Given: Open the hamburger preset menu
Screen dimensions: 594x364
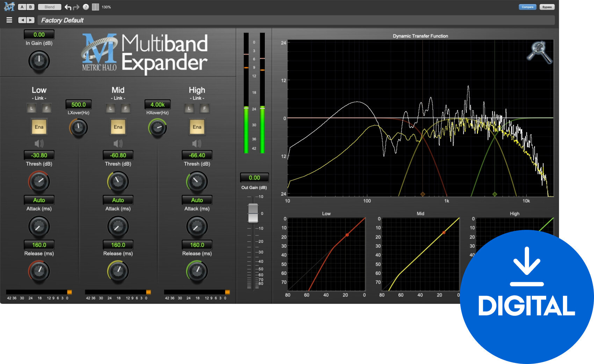Looking at the screenshot, I should point(9,20).
